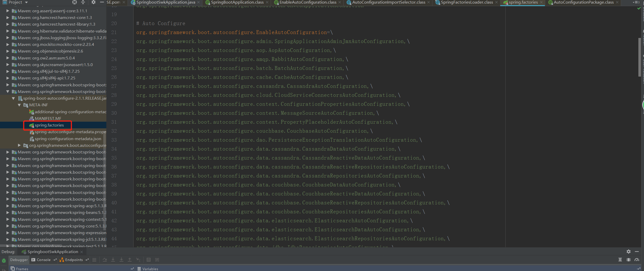Screen dimensions: 644x271
Task: Open the Evaluate Expression calculator icon
Action: (149, 260)
